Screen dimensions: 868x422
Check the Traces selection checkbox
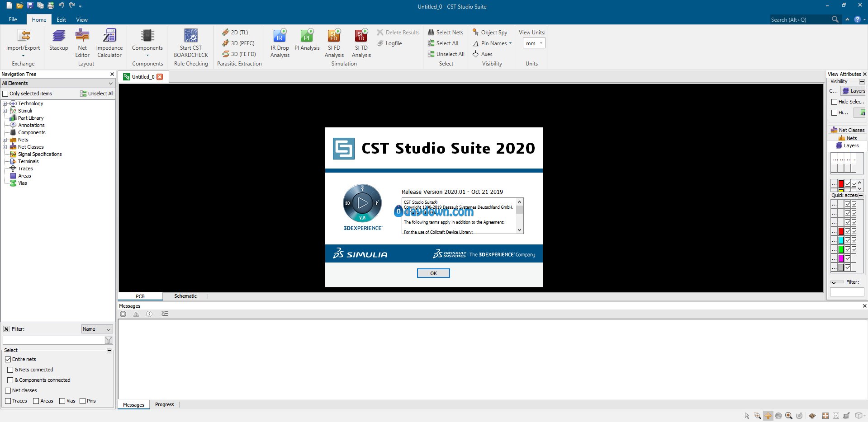[x=8, y=401]
